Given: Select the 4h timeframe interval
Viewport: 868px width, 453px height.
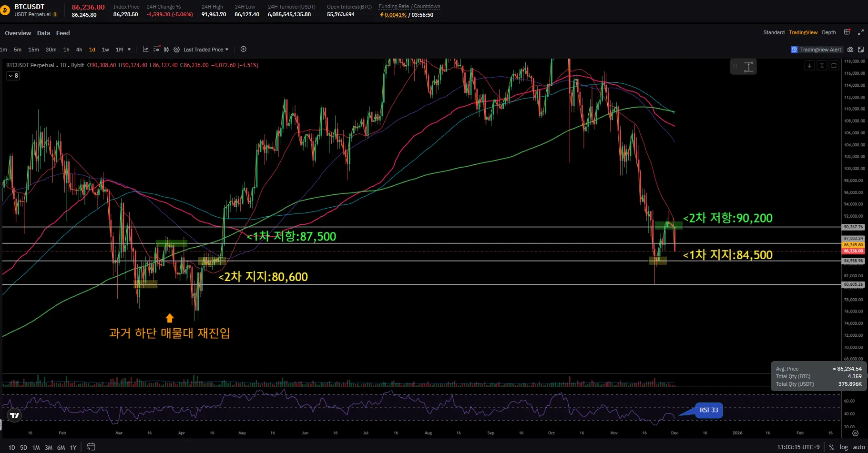Looking at the screenshot, I should point(79,50).
